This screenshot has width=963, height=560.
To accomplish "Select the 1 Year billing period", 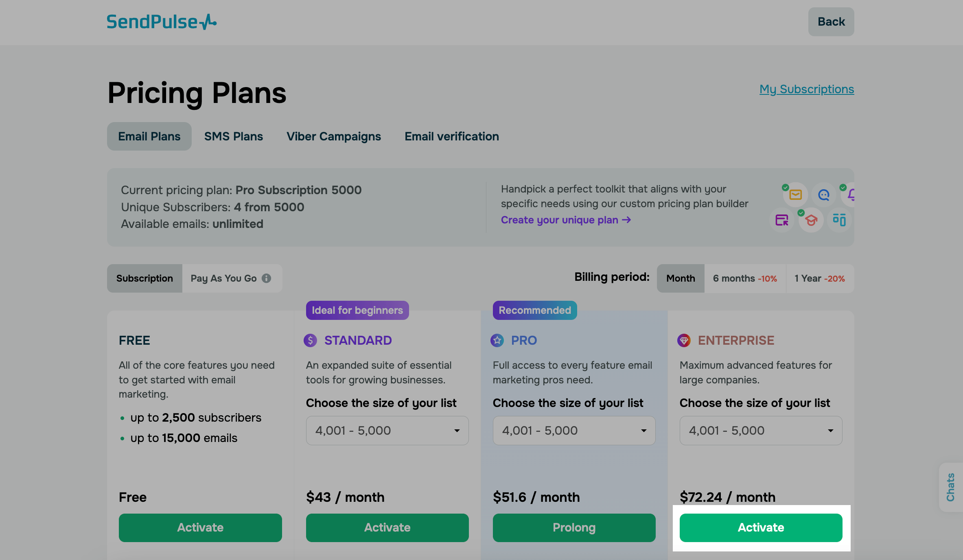I will point(819,278).
